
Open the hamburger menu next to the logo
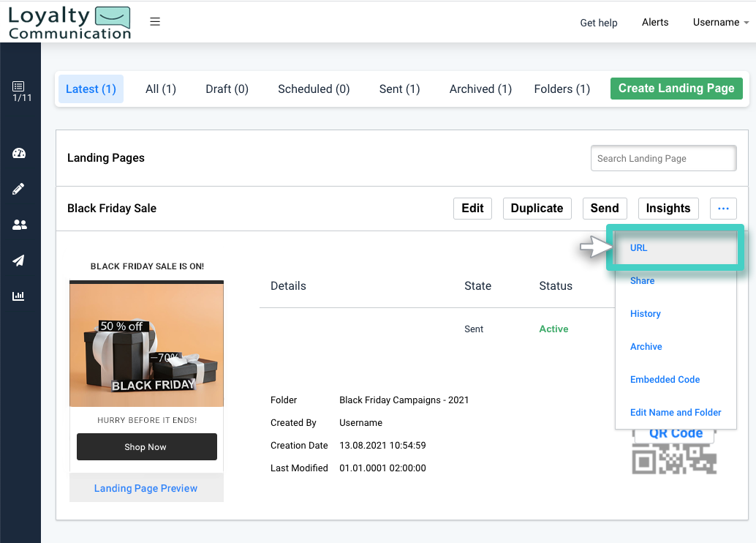[x=155, y=21]
